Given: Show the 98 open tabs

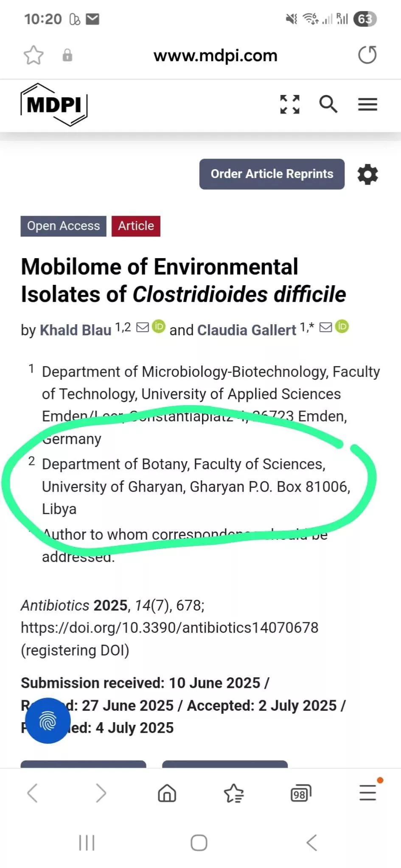Looking at the screenshot, I should coord(300,793).
